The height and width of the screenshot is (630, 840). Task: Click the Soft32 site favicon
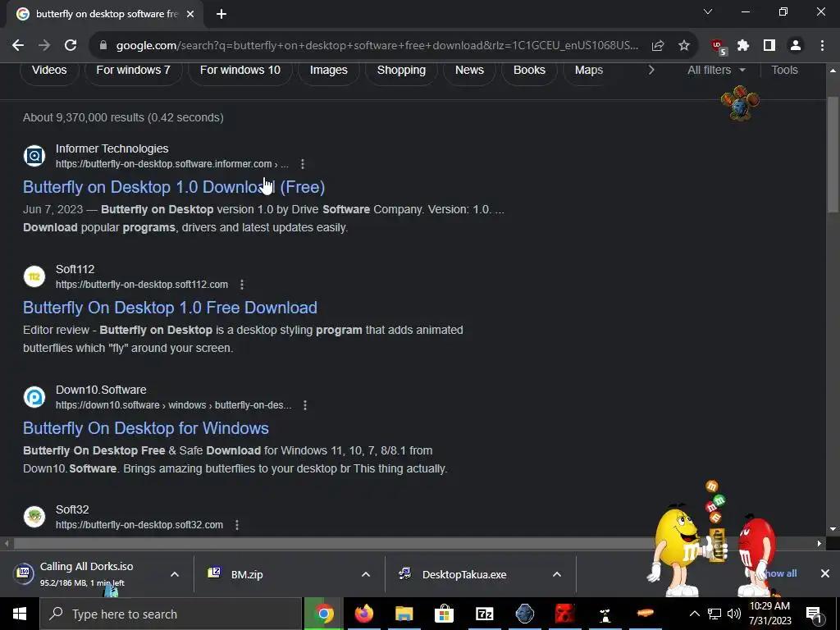click(x=34, y=517)
